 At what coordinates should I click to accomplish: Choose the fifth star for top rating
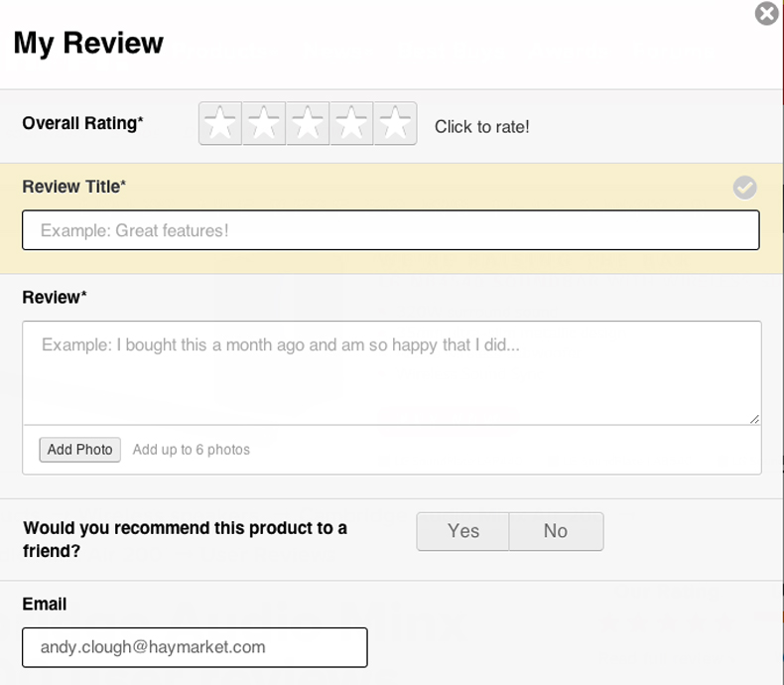(395, 124)
